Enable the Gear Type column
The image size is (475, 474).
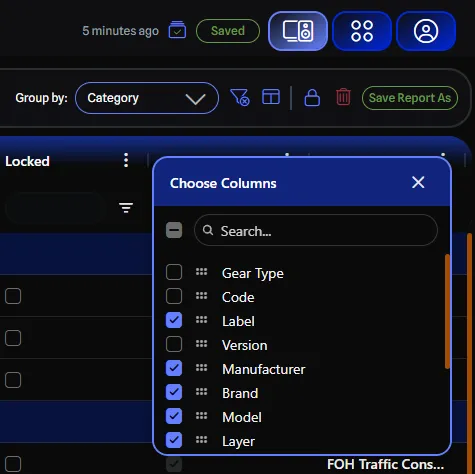pyautogui.click(x=174, y=272)
